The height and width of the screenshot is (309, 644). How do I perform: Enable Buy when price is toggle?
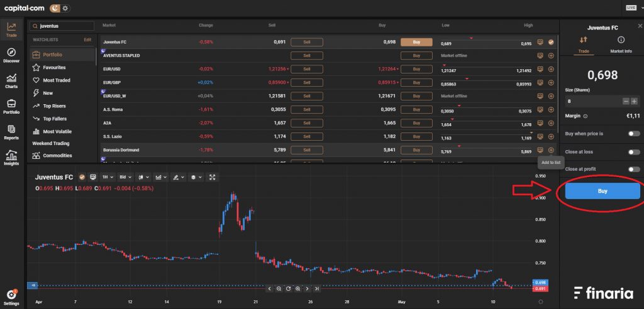pyautogui.click(x=634, y=134)
